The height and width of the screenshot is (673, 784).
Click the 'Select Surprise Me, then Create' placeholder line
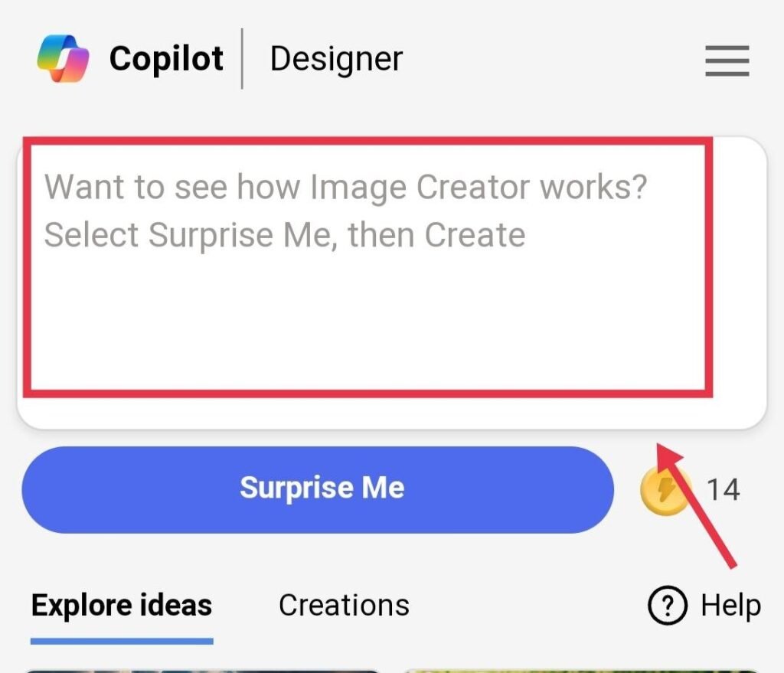[x=285, y=235]
